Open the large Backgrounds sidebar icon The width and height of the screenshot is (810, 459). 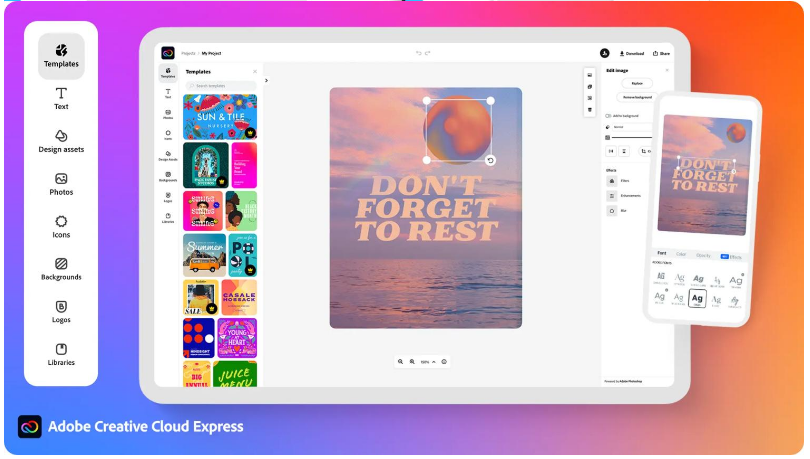[x=61, y=270]
